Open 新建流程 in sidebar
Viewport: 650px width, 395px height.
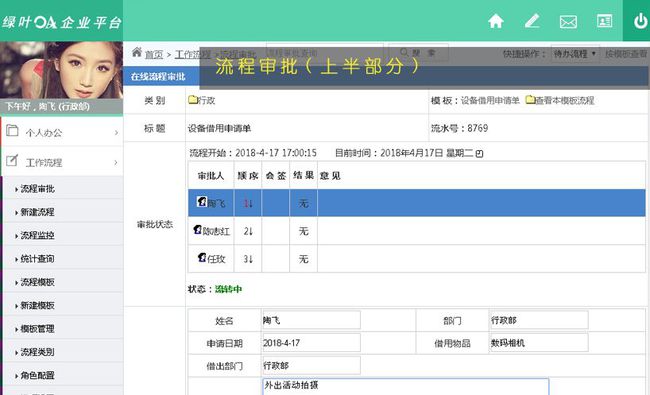[x=37, y=212]
